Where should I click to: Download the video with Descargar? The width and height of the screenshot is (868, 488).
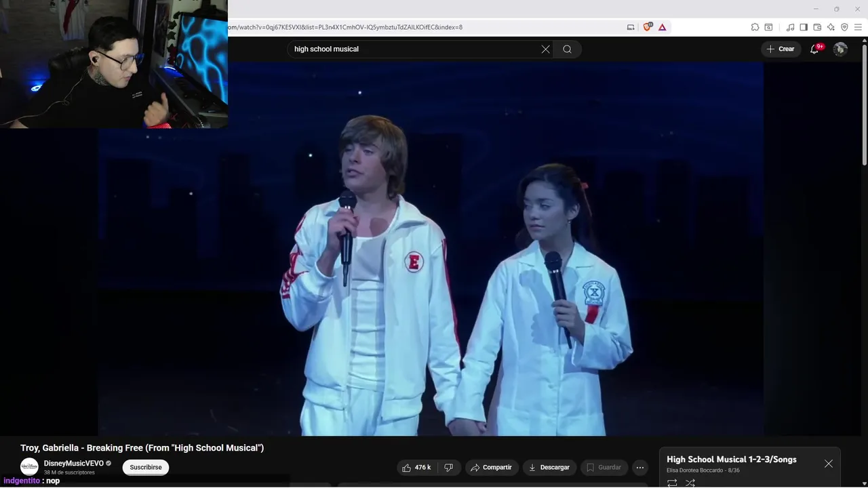pyautogui.click(x=549, y=468)
